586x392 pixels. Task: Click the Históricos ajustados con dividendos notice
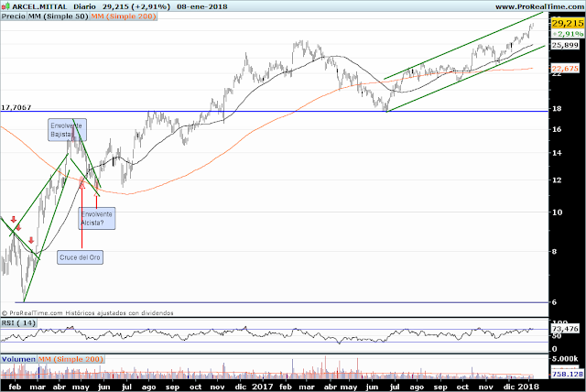[x=120, y=313]
